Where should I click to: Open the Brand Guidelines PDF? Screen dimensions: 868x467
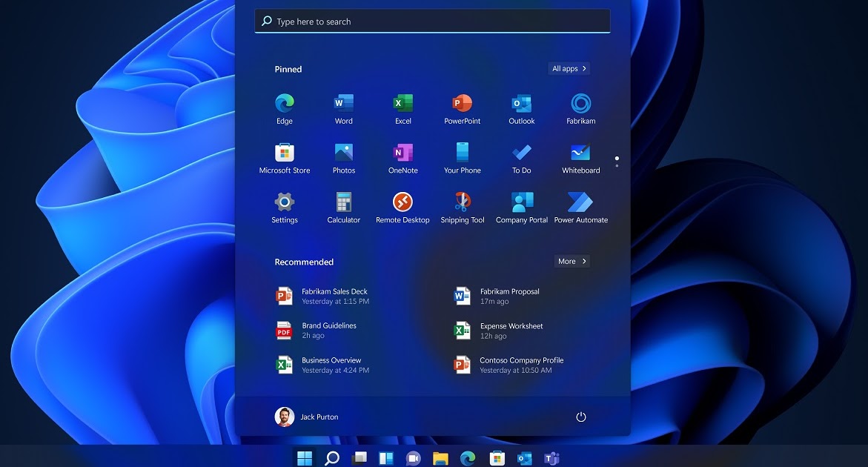coord(317,331)
